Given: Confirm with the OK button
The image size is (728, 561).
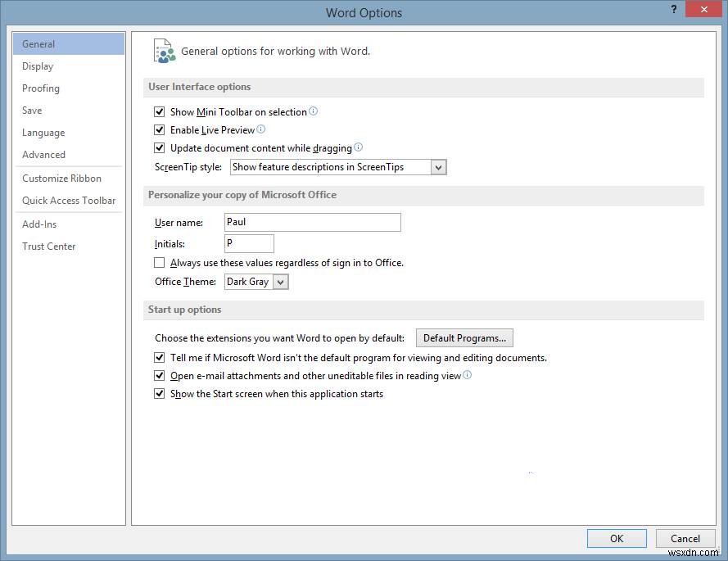Looking at the screenshot, I should pos(617,539).
